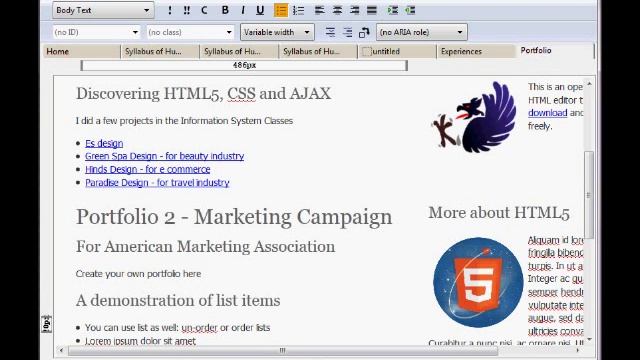Switch to the Home tab

pos(82,51)
